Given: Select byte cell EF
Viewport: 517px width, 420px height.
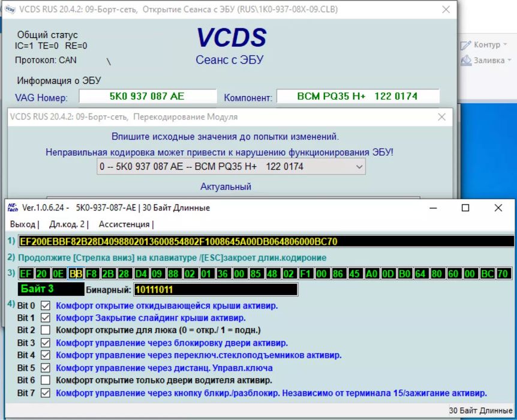Looking at the screenshot, I should (26, 274).
